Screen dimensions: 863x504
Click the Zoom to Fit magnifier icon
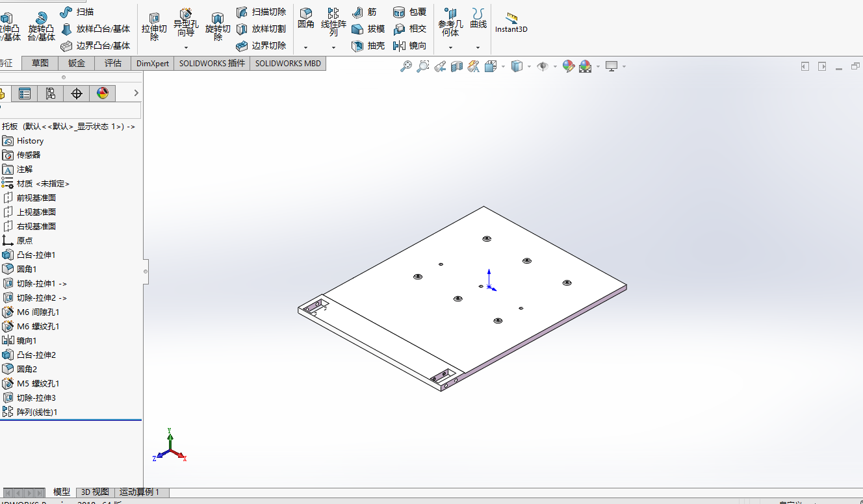click(x=406, y=66)
